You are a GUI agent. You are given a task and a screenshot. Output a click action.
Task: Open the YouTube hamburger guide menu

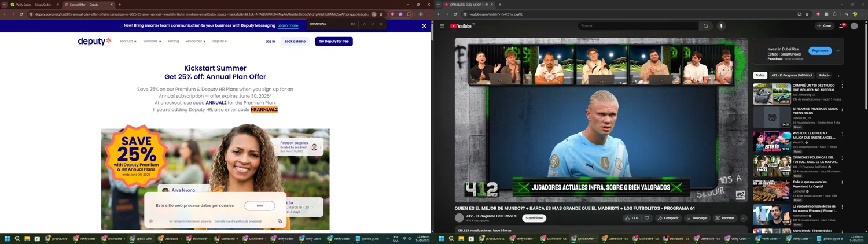click(442, 26)
